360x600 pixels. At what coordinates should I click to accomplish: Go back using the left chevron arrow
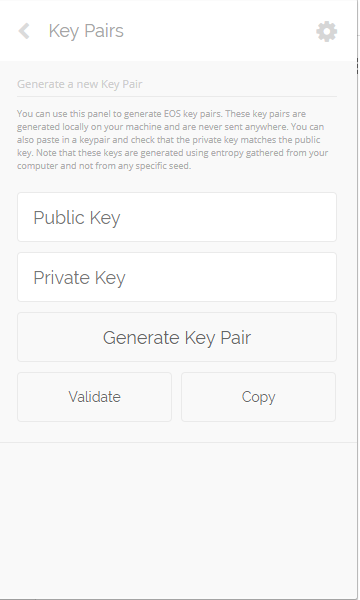pos(24,31)
